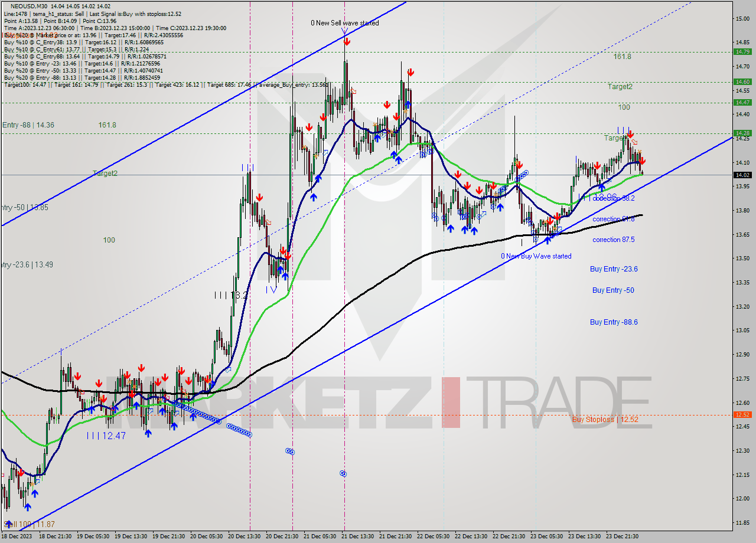The image size is (756, 543).
Task: Click the 'Buy %10 @ C_Entry88: 13.64' line
Action: click(x=85, y=57)
